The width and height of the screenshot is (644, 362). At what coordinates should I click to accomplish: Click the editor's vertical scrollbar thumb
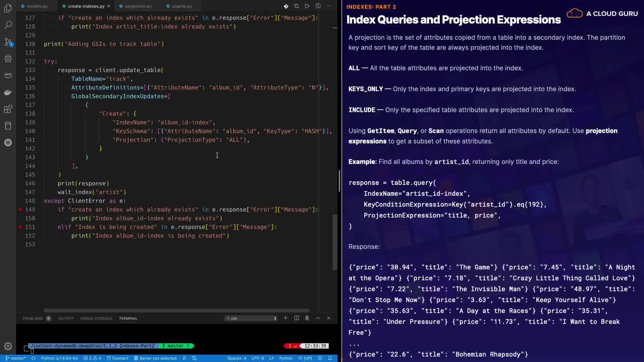[334, 241]
